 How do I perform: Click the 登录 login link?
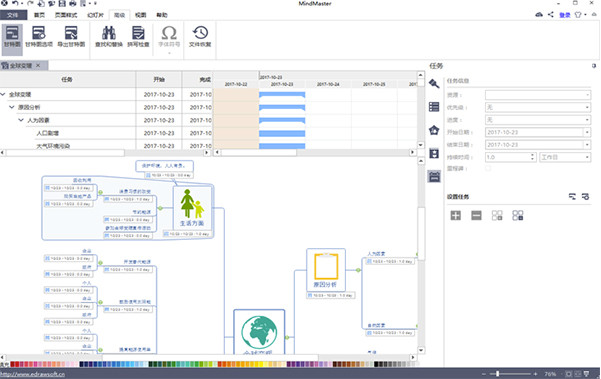pyautogui.click(x=565, y=15)
